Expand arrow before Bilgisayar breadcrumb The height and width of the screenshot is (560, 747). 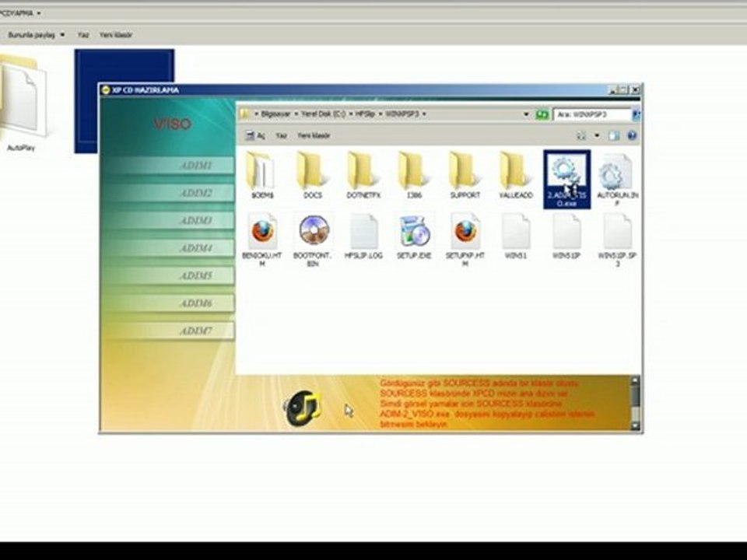click(256, 114)
